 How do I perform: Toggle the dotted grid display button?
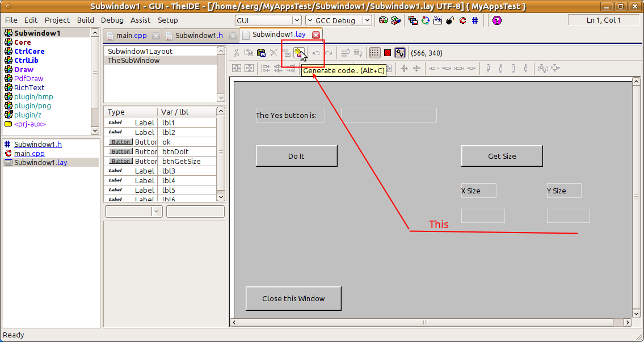pos(374,53)
